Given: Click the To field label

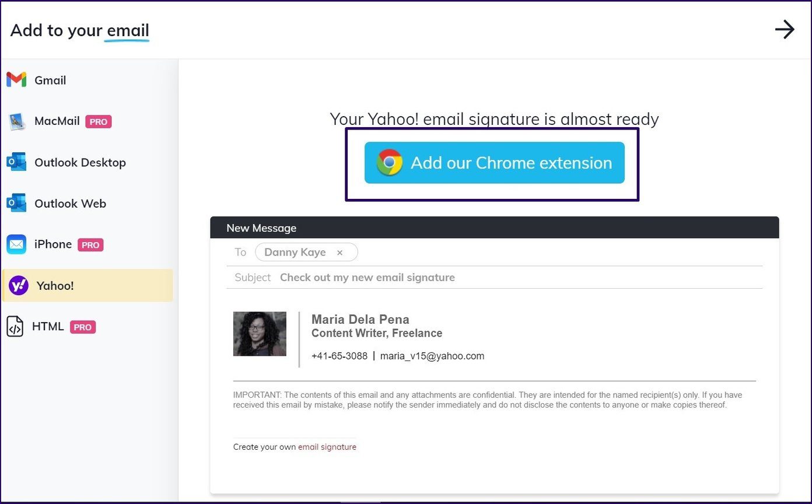Looking at the screenshot, I should (240, 253).
